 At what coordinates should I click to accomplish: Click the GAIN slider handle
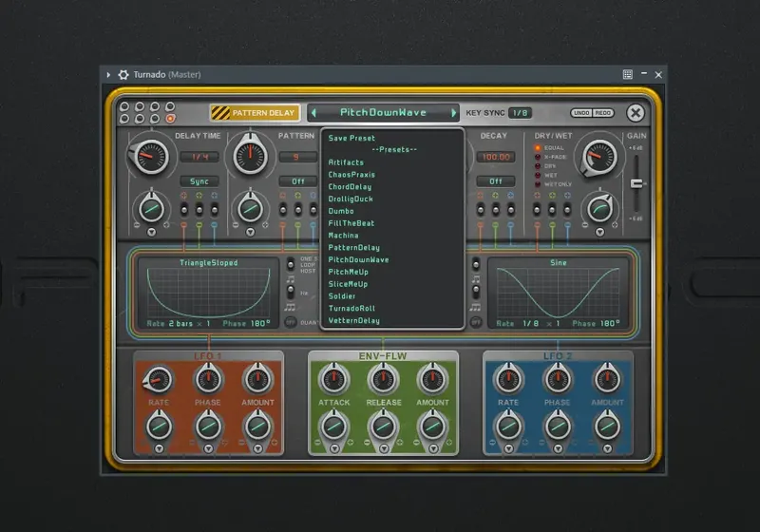(636, 183)
